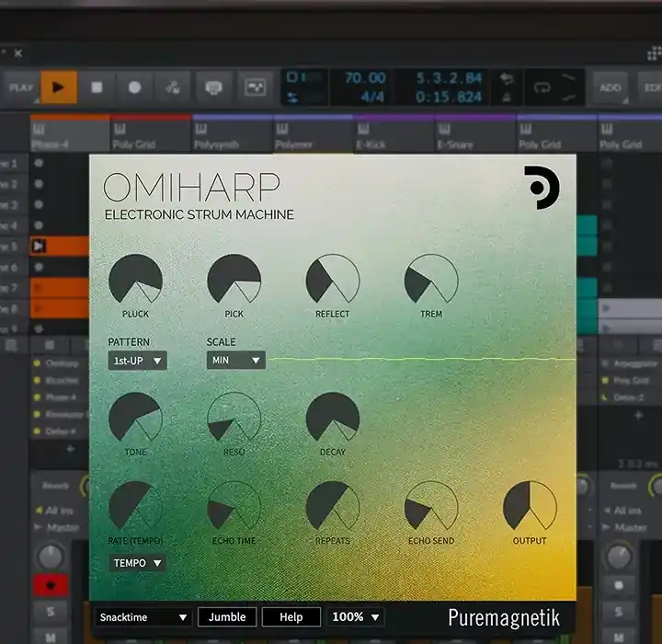Screen dimensions: 662x644
Task: Click the playing clip icon in scene 5
Action: pos(39,246)
